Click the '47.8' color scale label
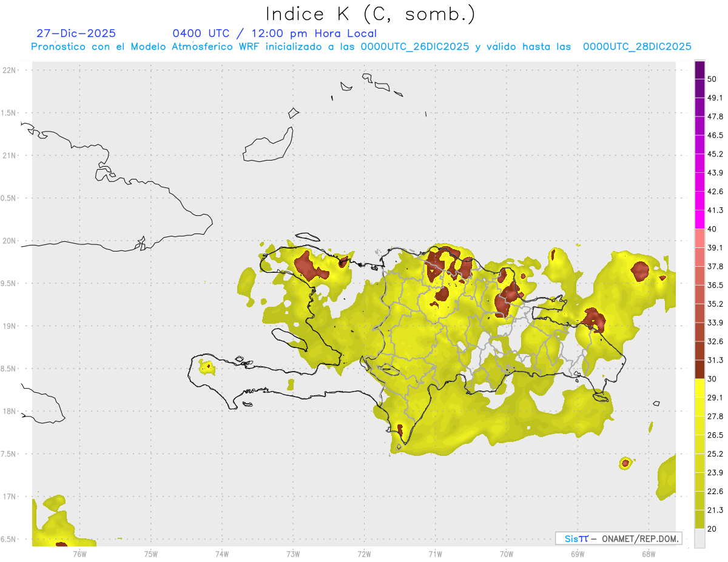 pos(715,116)
